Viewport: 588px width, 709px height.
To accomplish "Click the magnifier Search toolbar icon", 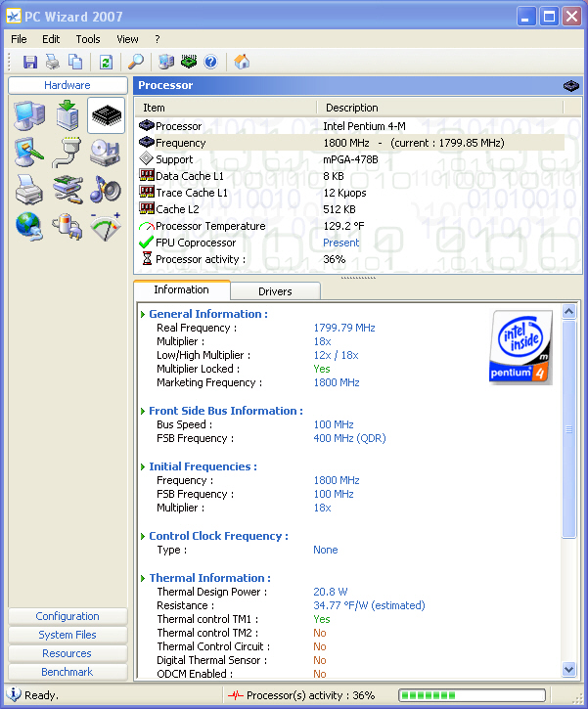I will point(136,62).
